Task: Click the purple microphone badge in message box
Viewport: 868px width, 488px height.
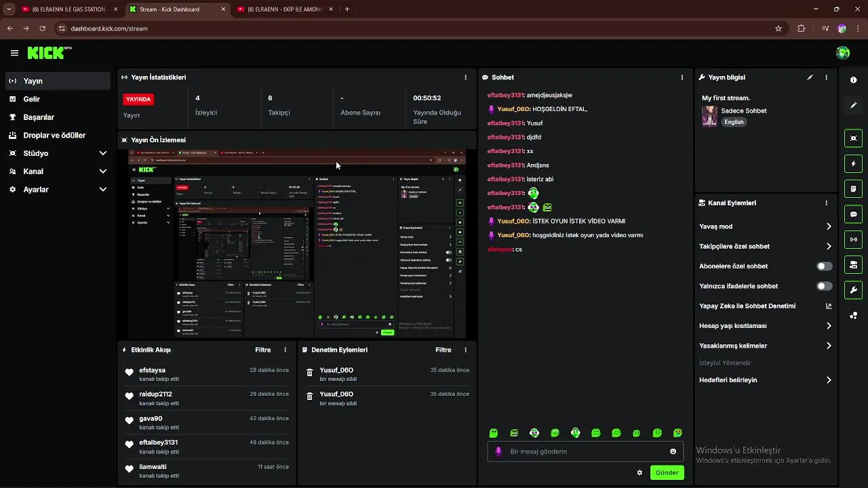Action: tap(498, 451)
